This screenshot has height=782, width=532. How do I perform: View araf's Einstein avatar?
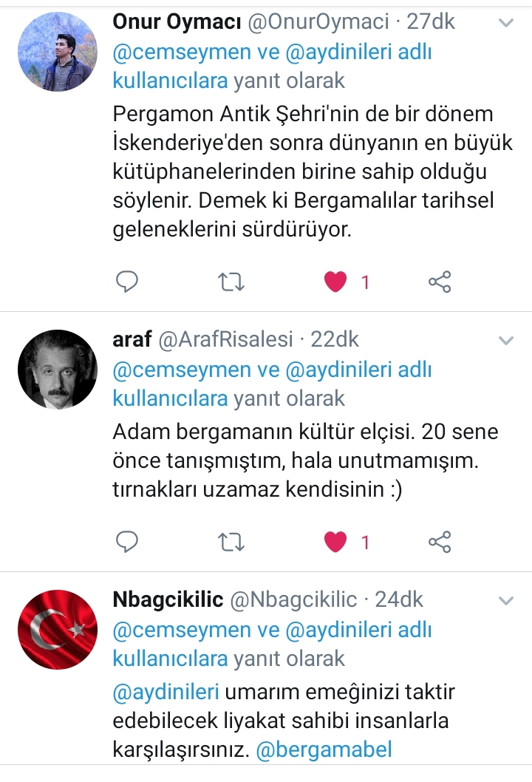point(58,370)
